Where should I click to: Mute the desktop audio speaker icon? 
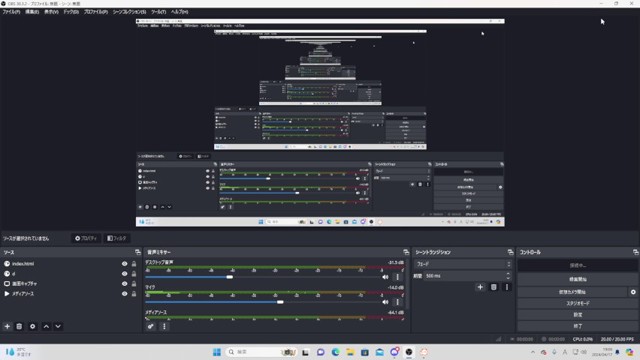click(x=385, y=277)
